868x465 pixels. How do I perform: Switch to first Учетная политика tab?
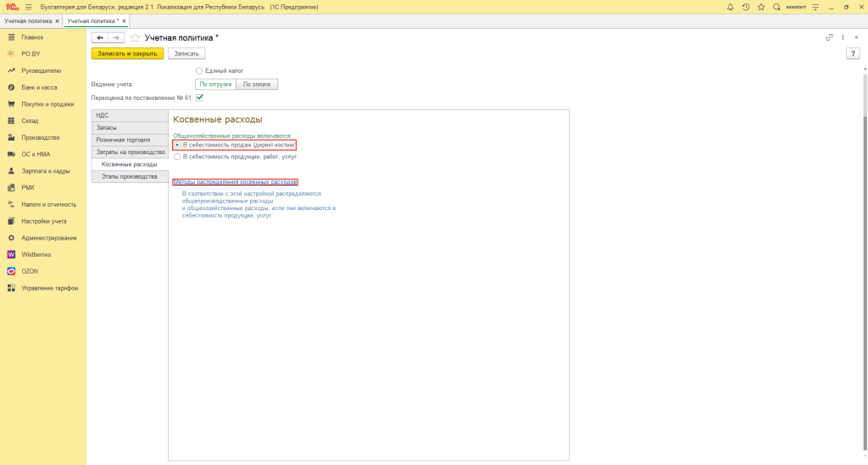click(28, 20)
